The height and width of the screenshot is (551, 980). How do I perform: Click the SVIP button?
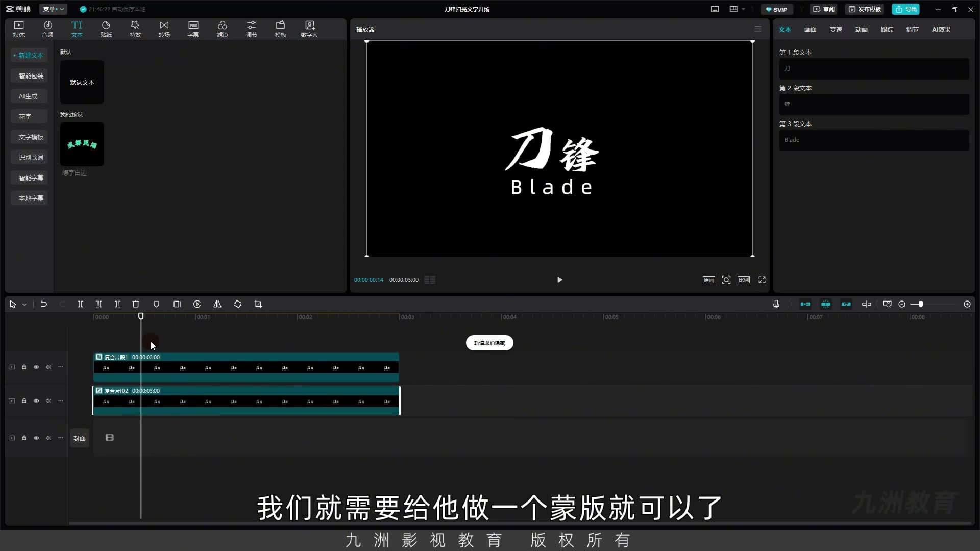[x=776, y=9]
